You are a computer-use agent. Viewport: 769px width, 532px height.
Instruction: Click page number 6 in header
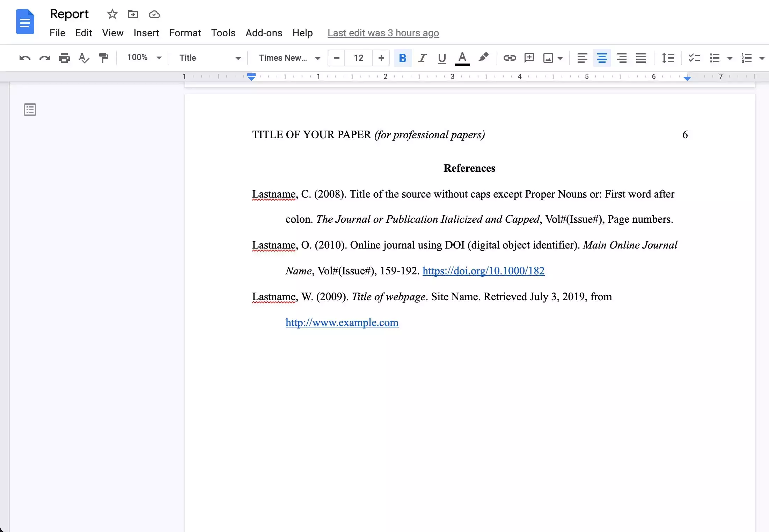tap(685, 135)
